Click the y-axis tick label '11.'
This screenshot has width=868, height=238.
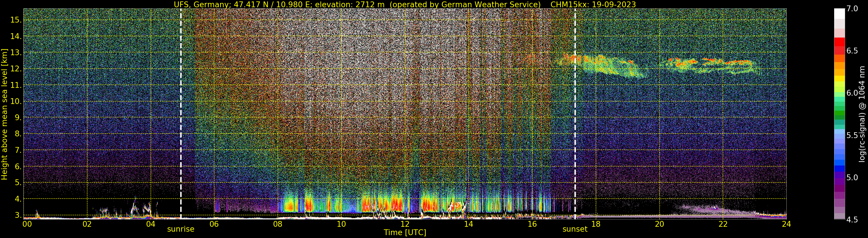pos(16,85)
